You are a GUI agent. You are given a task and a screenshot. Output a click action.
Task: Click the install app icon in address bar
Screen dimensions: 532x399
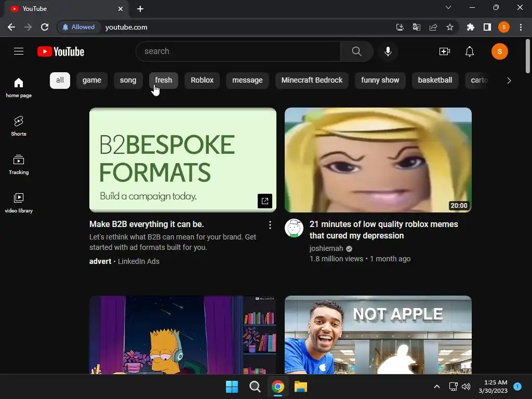(x=400, y=27)
